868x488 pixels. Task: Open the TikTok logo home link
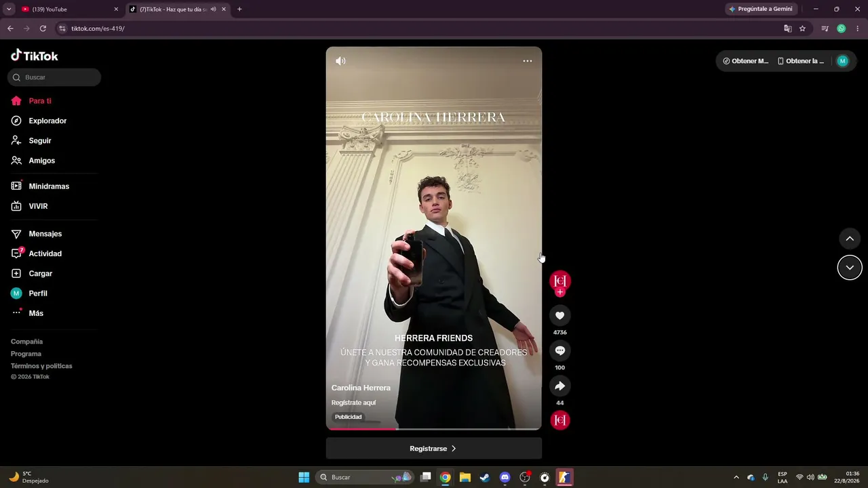35,56
